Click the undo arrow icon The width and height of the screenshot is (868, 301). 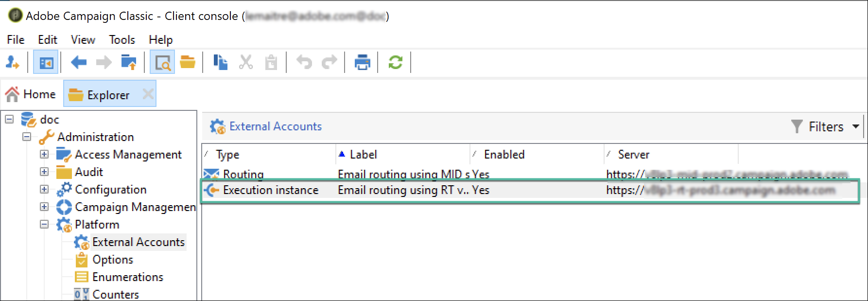(x=304, y=62)
